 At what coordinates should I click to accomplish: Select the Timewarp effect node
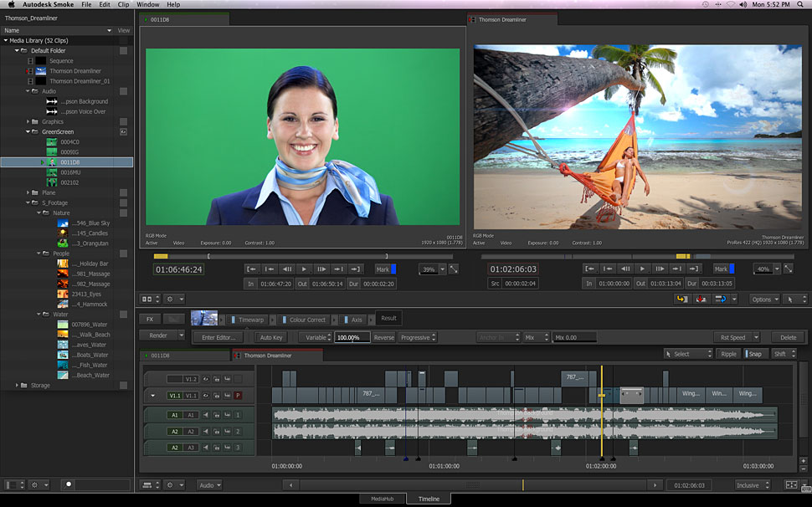251,320
